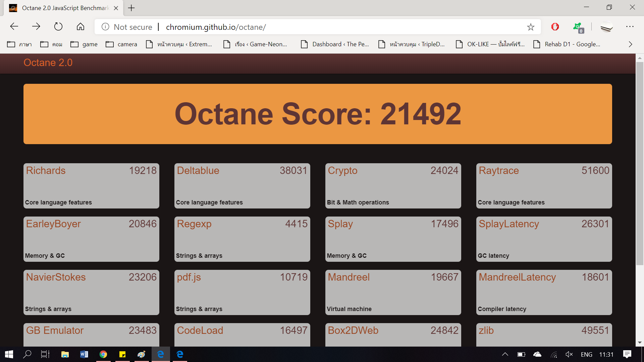
Task: Open Dashboard The Pe... bookmark
Action: click(x=335, y=44)
